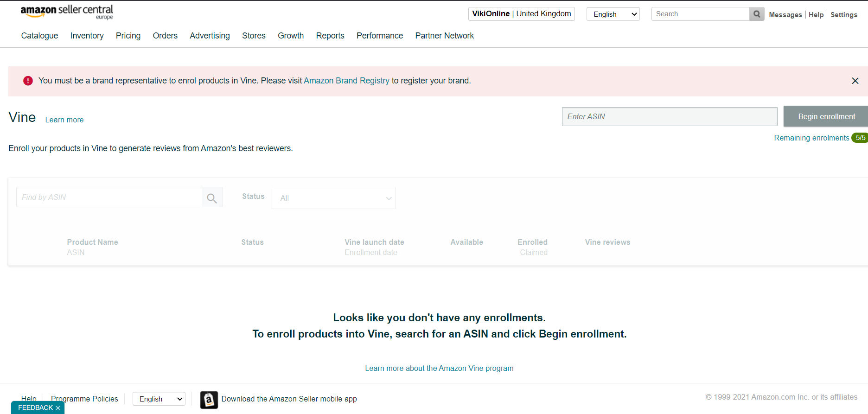
Task: Click the top search magnifier button
Action: 757,14
